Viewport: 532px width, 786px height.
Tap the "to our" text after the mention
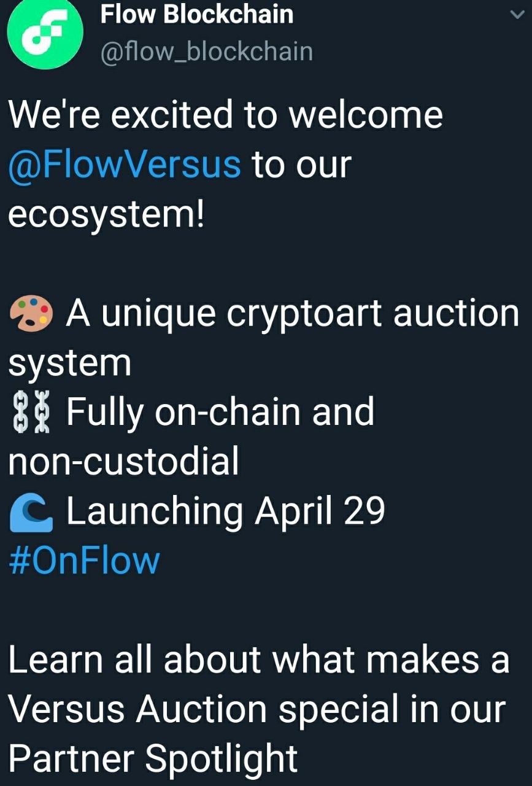(301, 165)
